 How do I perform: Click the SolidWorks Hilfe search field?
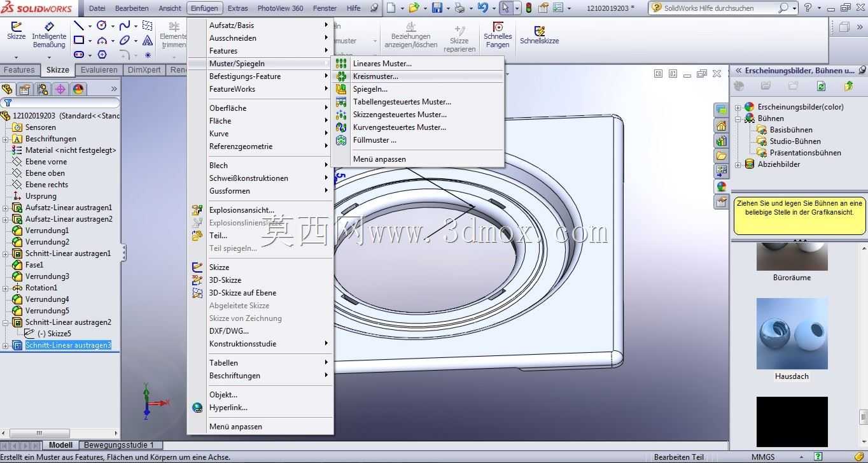719,8
